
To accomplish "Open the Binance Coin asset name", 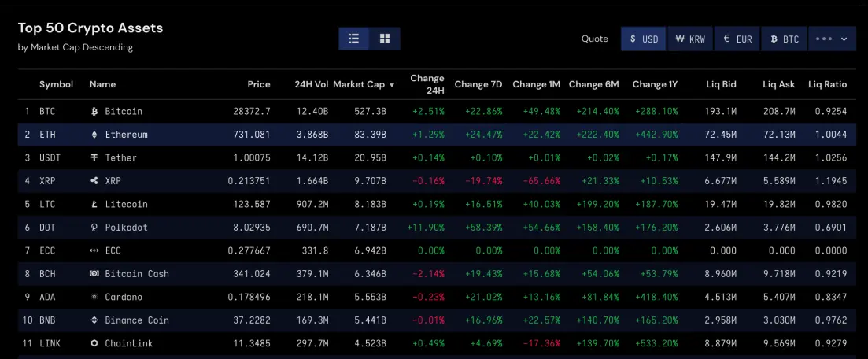I will [137, 320].
